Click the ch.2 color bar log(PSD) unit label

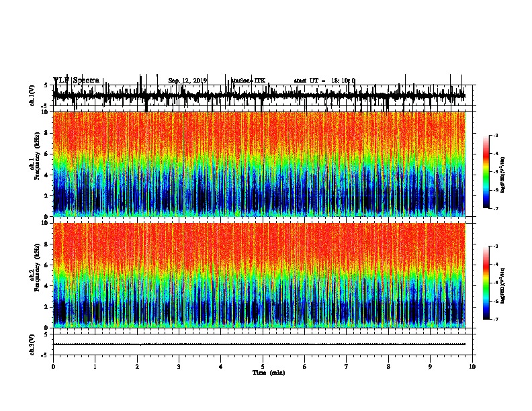tap(503, 285)
